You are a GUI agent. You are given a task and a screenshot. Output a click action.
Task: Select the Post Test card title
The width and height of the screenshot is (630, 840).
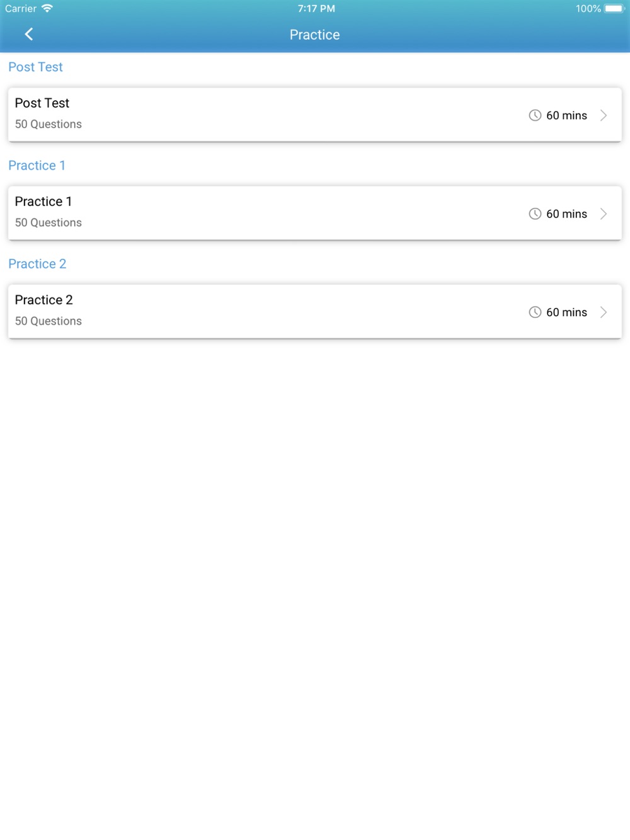[42, 103]
